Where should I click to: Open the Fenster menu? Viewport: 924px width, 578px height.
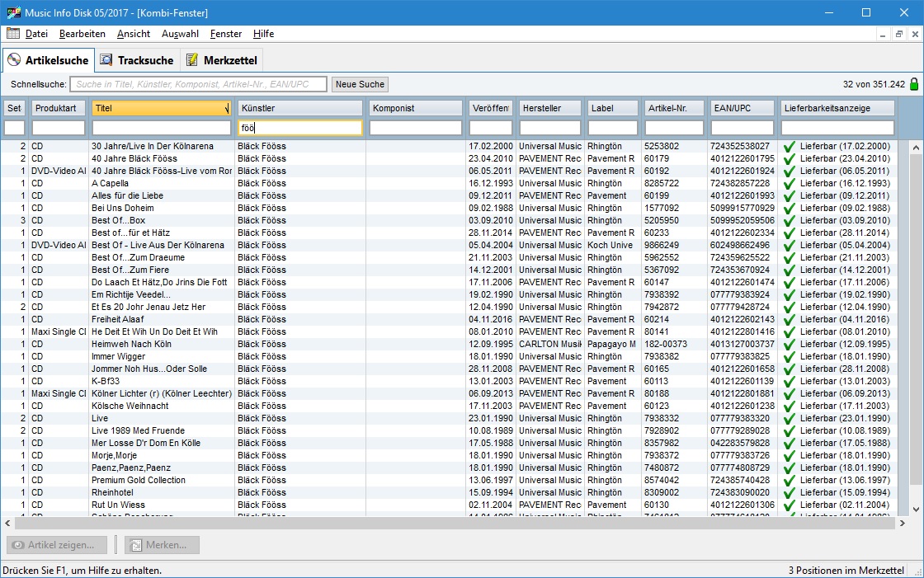click(x=226, y=34)
